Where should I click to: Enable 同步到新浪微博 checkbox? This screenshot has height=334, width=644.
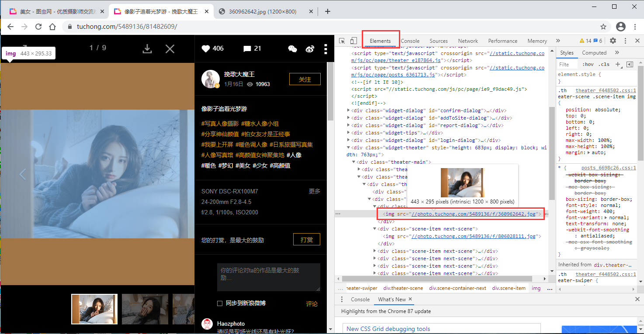click(220, 303)
